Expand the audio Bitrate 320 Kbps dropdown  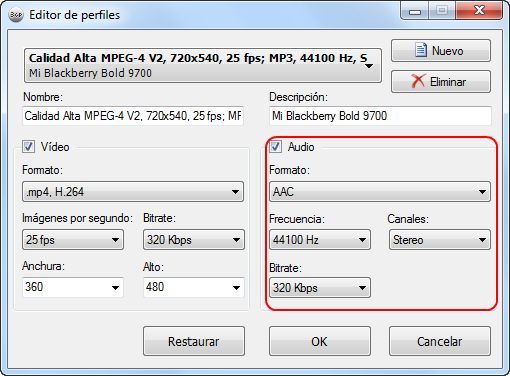click(320, 288)
